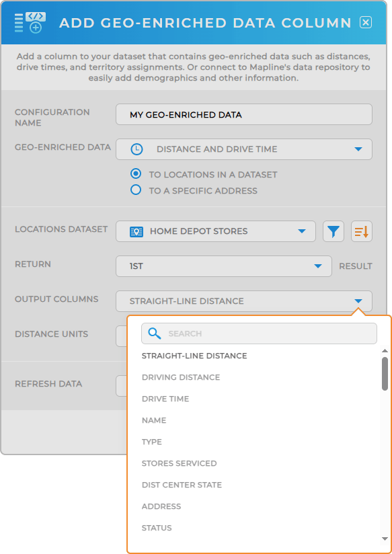Click the map pin dataset icon
The width and height of the screenshot is (392, 554).
click(136, 232)
